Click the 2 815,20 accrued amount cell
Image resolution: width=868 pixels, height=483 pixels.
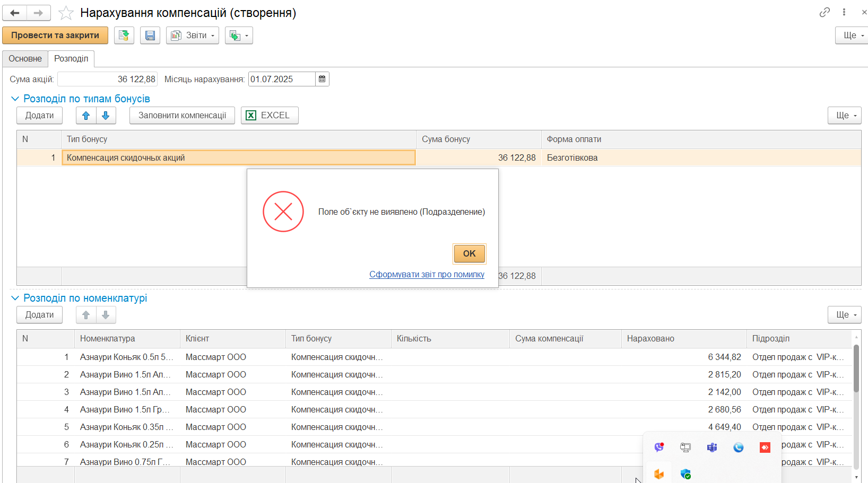[684, 375]
